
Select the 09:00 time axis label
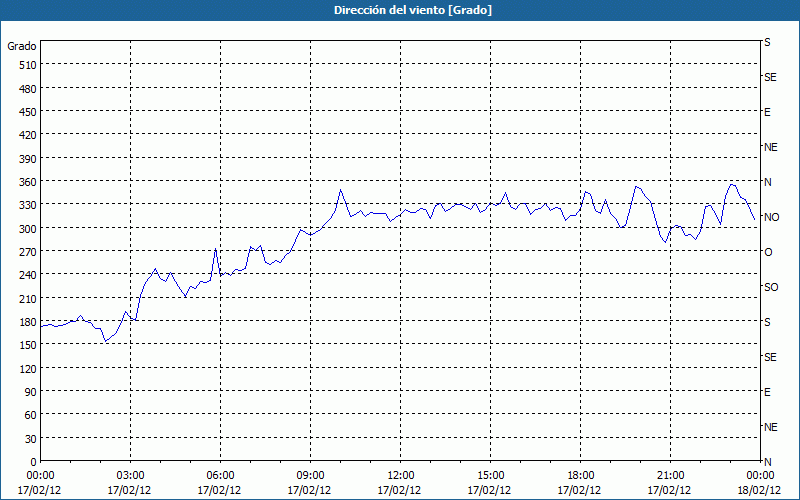pos(310,476)
